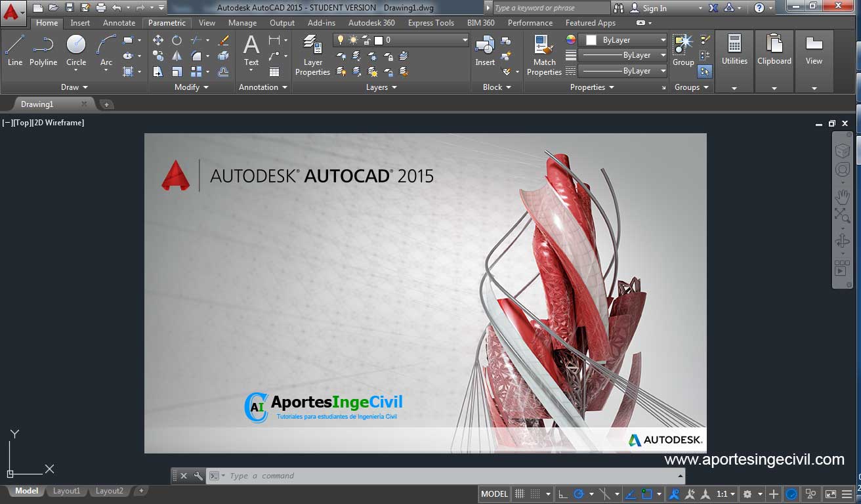Open the Utilities panel
The width and height of the screenshot is (861, 504).
tap(734, 61)
